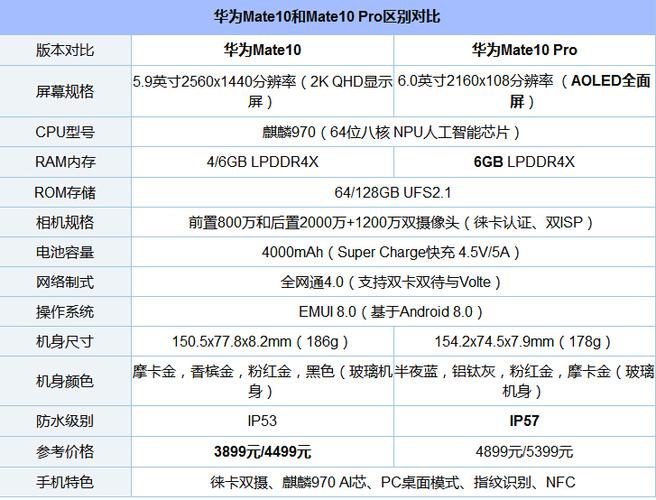Screen dimensions: 656x500
Task: Select the 屏幕规格 row label
Action: (65, 91)
